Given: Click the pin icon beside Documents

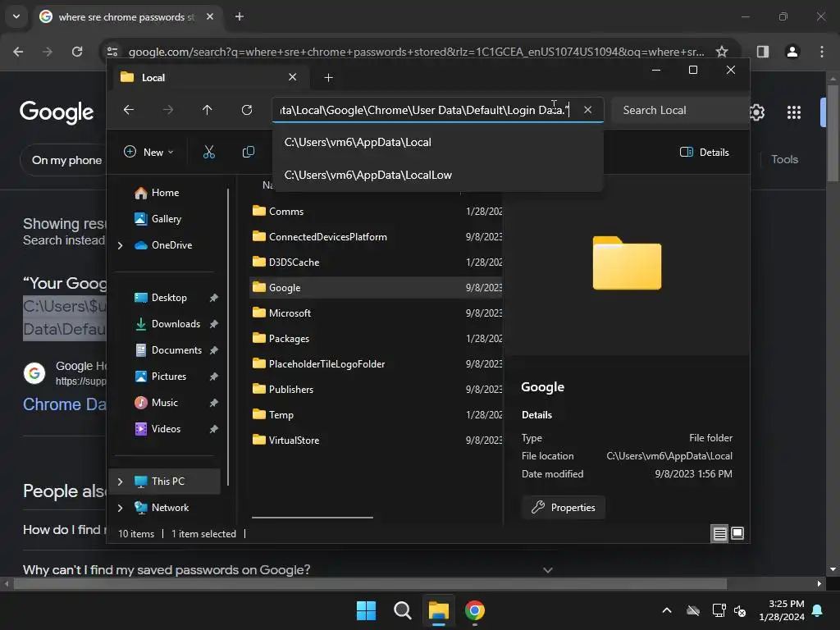Looking at the screenshot, I should coord(214,350).
